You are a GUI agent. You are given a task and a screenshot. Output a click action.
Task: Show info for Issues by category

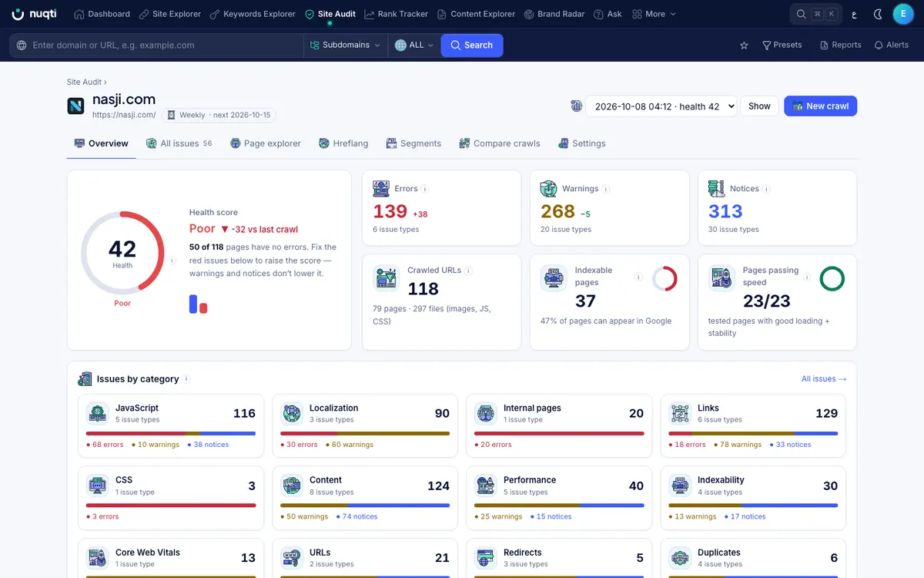(186, 379)
